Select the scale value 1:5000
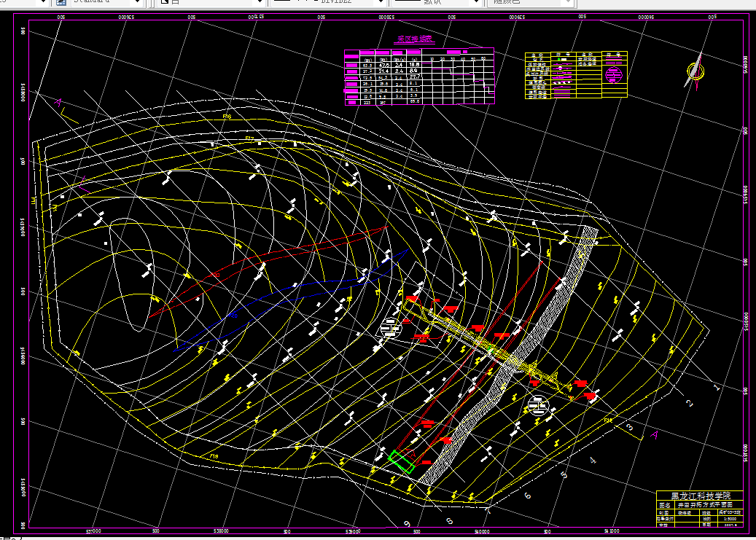Viewport: 756px width, 540px height. [x=730, y=519]
